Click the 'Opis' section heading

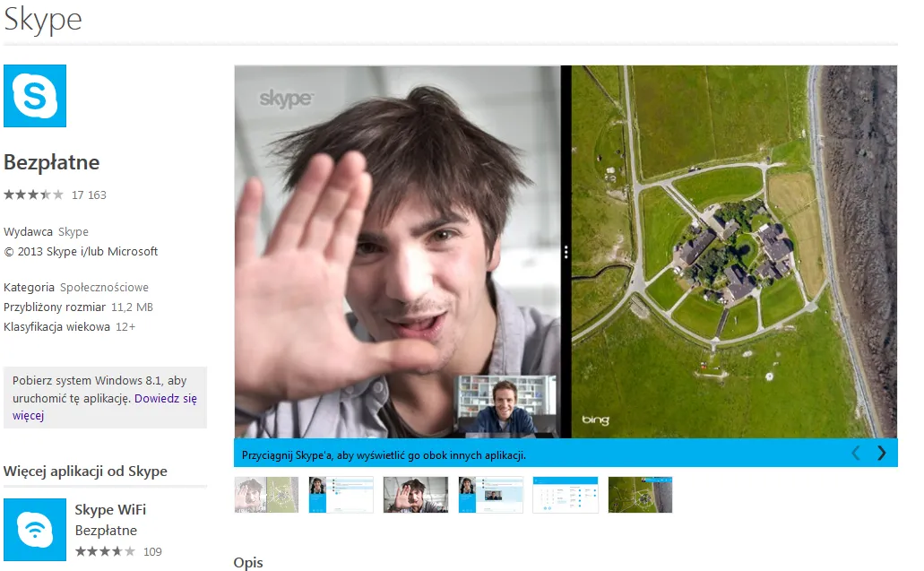pos(248,563)
